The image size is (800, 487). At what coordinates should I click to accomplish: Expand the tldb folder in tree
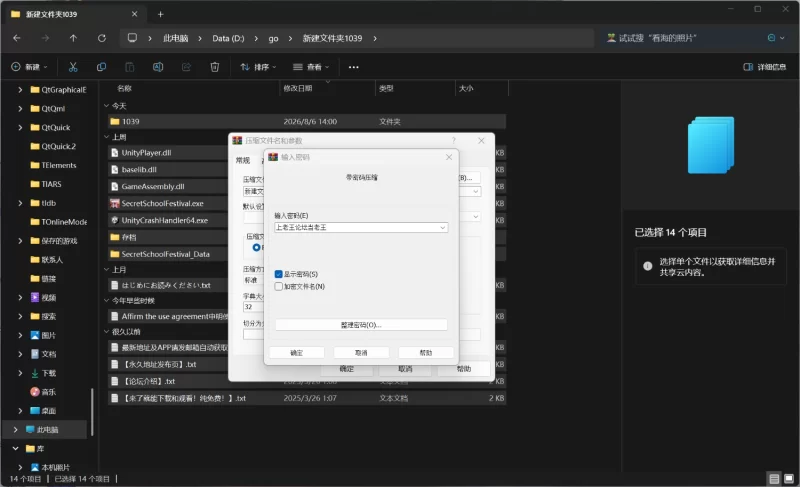[x=20, y=203]
